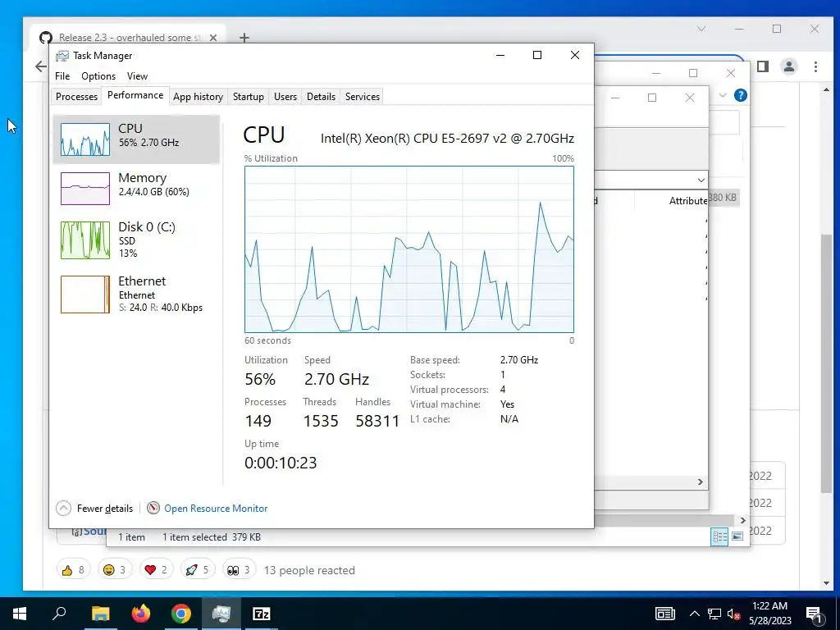Screen dimensions: 840x630
Task: Click the eyes reaction
Action: [x=239, y=570]
